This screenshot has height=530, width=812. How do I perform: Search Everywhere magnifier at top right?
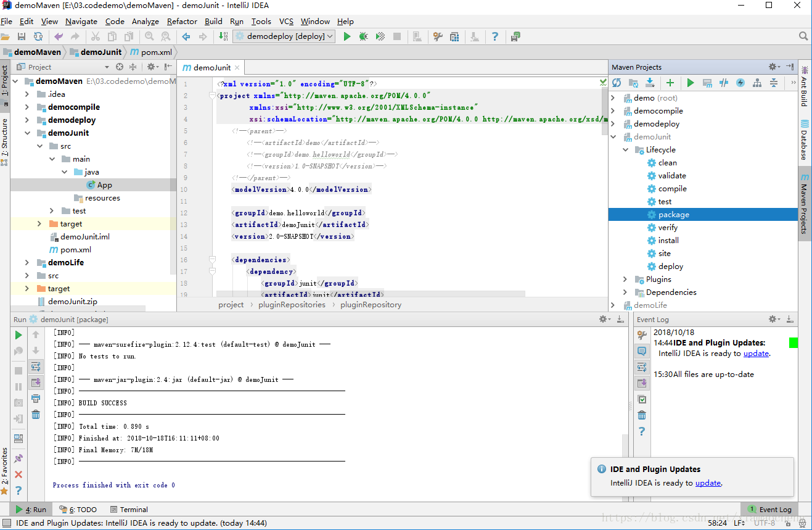coord(803,37)
